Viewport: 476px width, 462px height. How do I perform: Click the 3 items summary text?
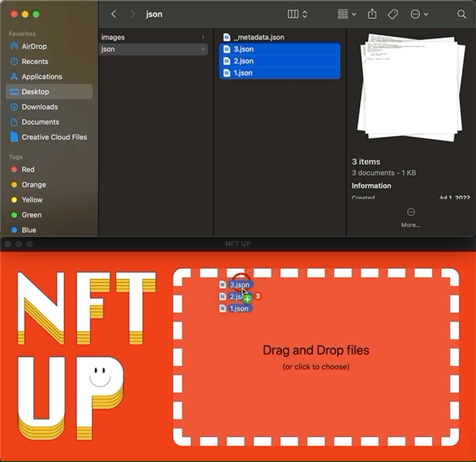pyautogui.click(x=366, y=161)
